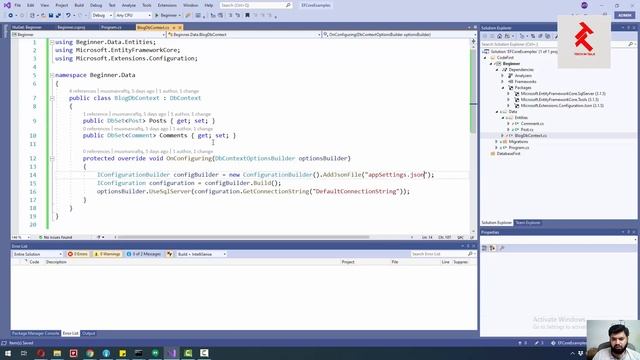This screenshot has width=640, height=360.
Task: Open the Debug menu
Action: (x=96, y=5)
